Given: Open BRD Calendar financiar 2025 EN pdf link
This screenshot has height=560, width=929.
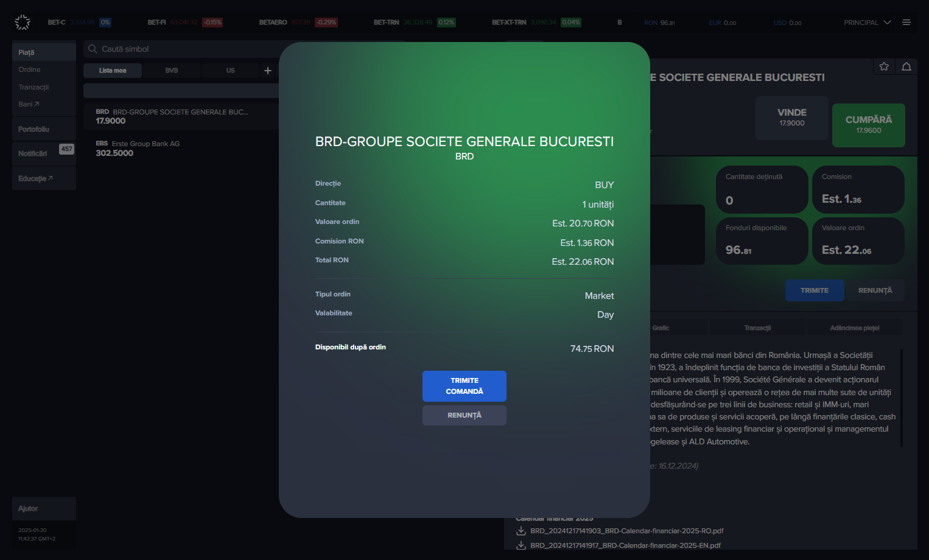Looking at the screenshot, I should click(x=625, y=545).
